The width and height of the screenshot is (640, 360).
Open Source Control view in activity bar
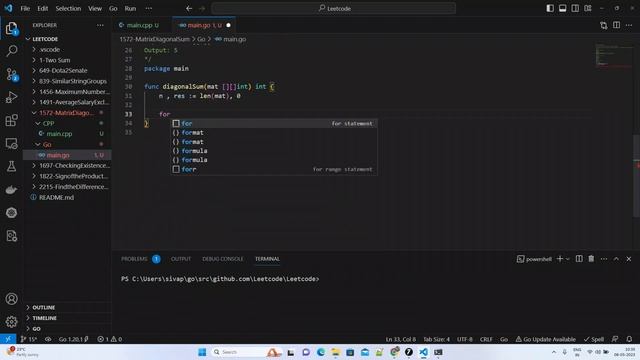(11, 74)
